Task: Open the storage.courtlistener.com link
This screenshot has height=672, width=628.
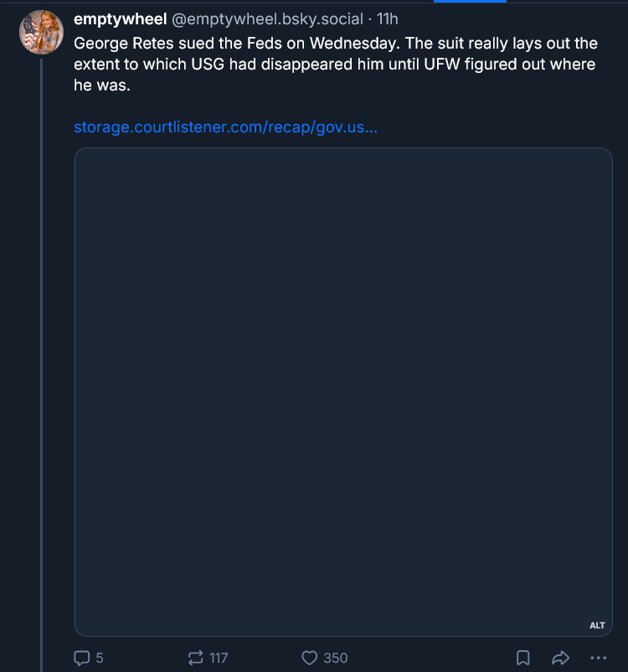Action: [225, 127]
